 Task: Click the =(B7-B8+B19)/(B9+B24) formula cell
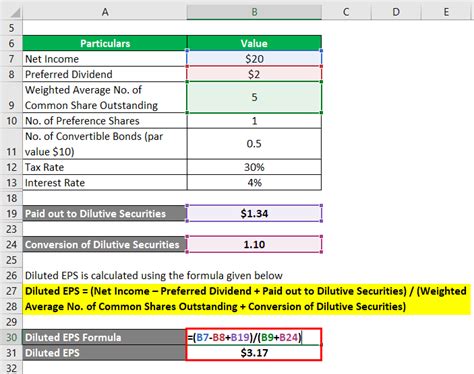[x=254, y=337]
